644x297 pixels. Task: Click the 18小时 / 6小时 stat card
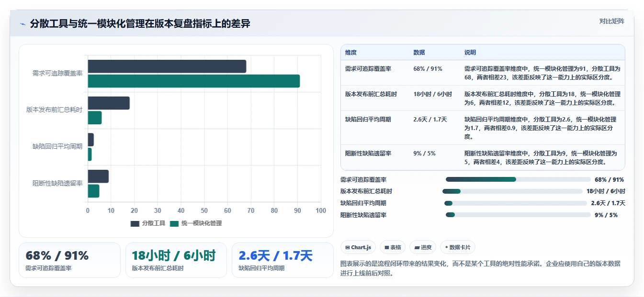[x=176, y=260]
